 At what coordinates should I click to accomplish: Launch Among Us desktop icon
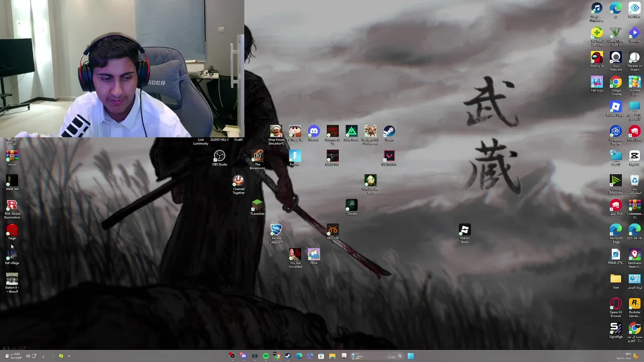[x=597, y=59]
